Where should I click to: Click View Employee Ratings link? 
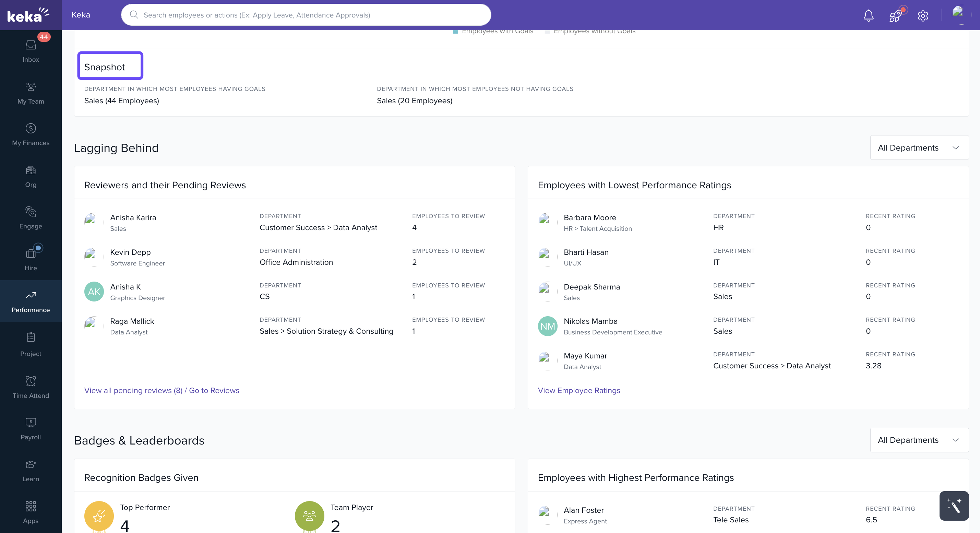click(579, 390)
